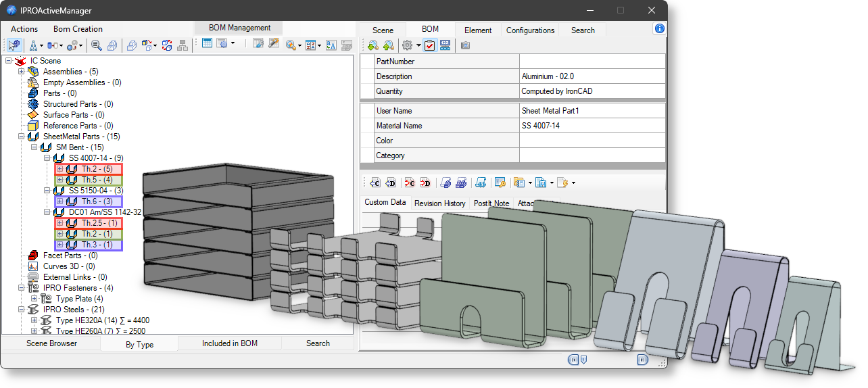Open the PostIt Note tab
The image size is (868, 388).
coord(491,203)
